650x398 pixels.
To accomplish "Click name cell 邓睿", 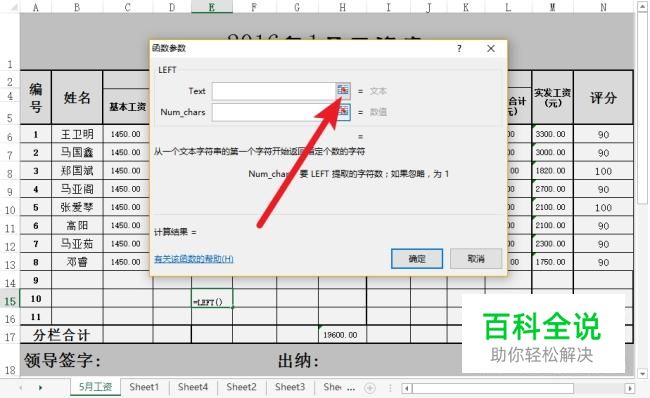I will (x=77, y=262).
